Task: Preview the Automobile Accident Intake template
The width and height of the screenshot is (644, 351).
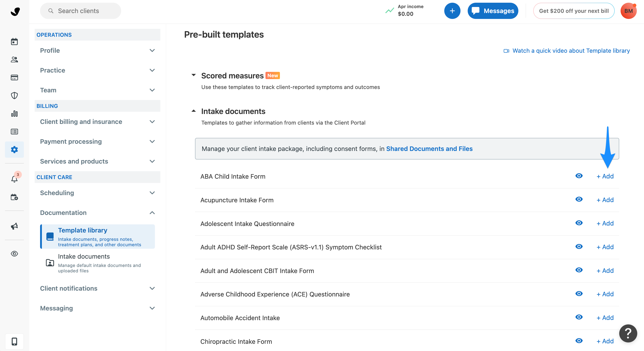Action: [x=579, y=317]
